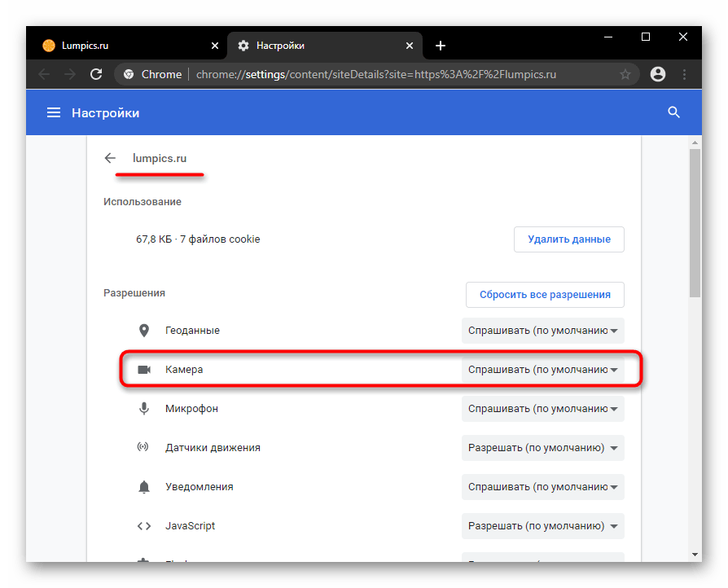
Task: Expand the Notifications permission dropdown
Action: click(x=542, y=487)
